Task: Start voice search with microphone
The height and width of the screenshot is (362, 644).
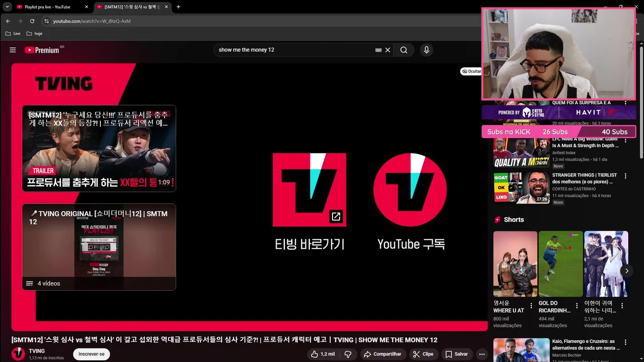Action: tap(426, 50)
